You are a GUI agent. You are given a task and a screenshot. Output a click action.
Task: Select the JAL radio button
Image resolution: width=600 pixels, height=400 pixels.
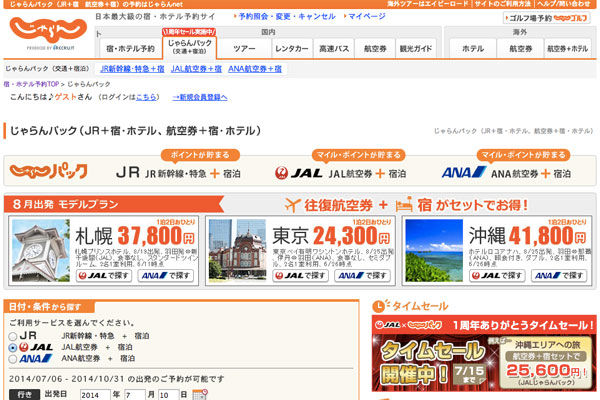pos(13,348)
